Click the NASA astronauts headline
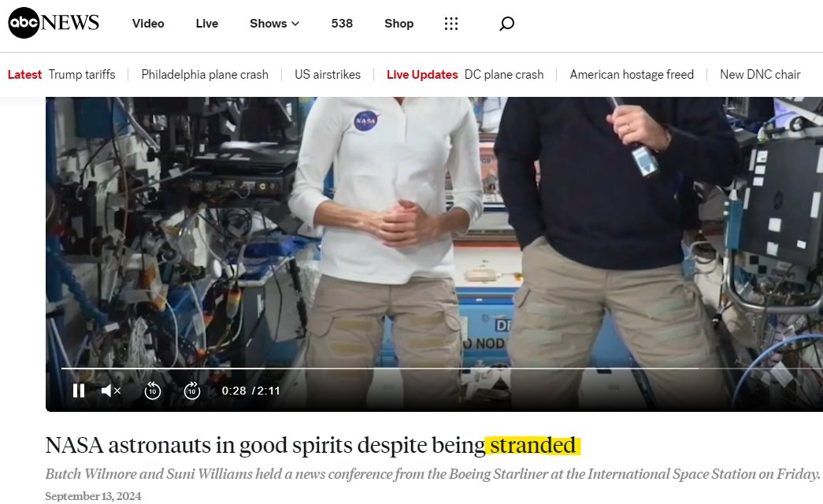823x504 pixels. click(313, 445)
